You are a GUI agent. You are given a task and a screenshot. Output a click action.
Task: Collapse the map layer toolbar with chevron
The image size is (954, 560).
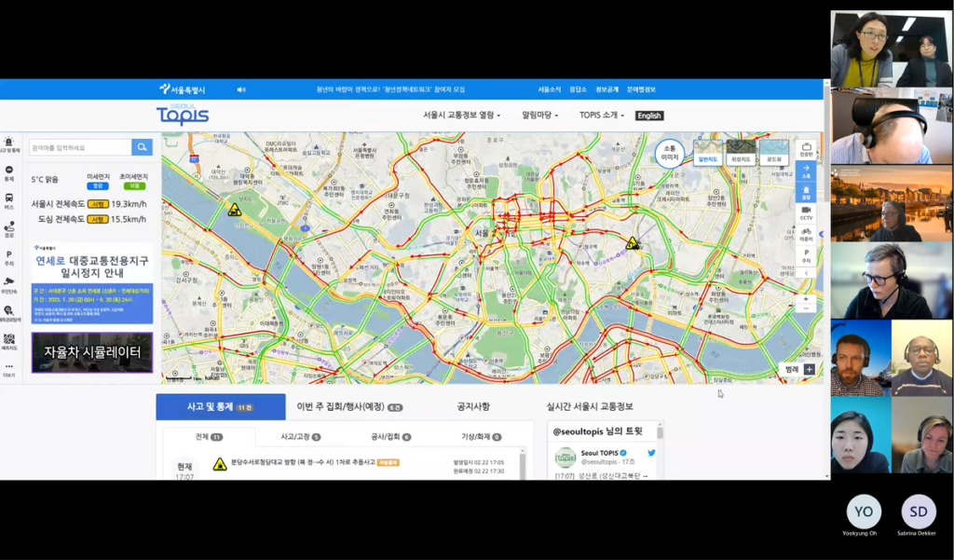(806, 273)
